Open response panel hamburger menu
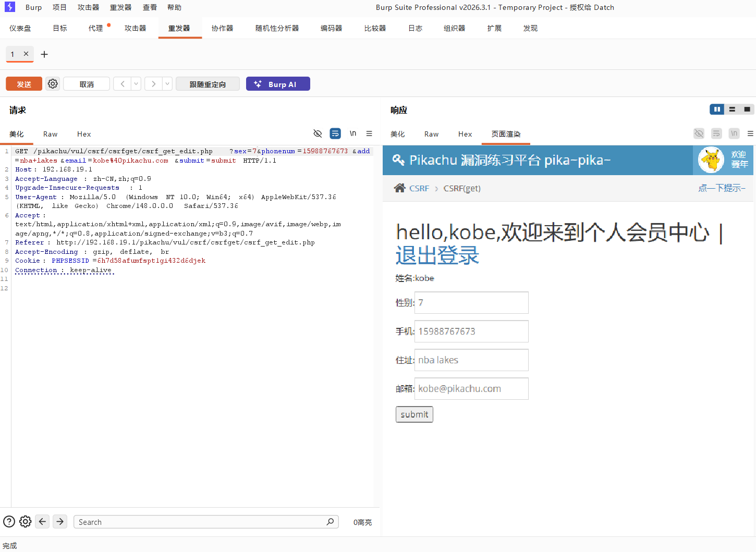Image resolution: width=756 pixels, height=552 pixels. point(750,134)
